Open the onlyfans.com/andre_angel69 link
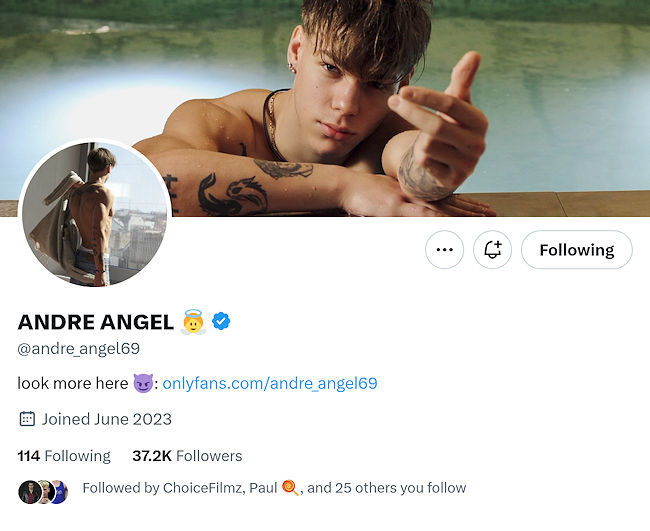Viewport: 650px width, 531px height. [x=269, y=383]
